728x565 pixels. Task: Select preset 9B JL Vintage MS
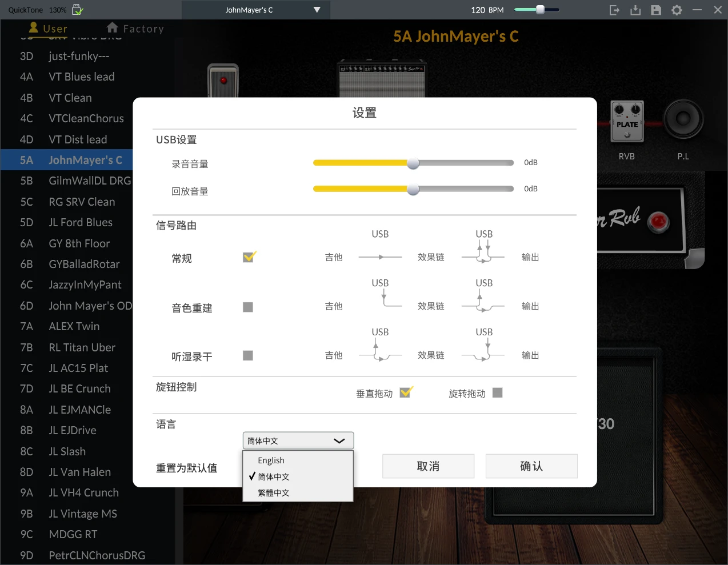(87, 514)
